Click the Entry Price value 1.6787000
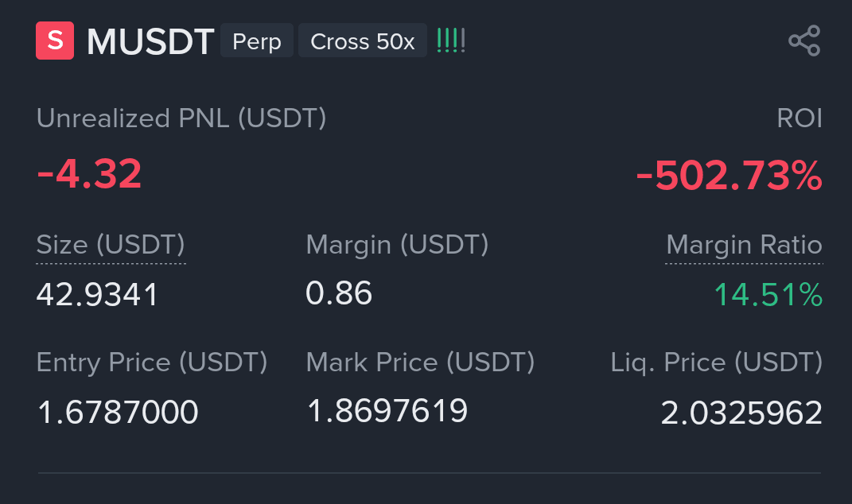This screenshot has height=504, width=852. pos(118,413)
